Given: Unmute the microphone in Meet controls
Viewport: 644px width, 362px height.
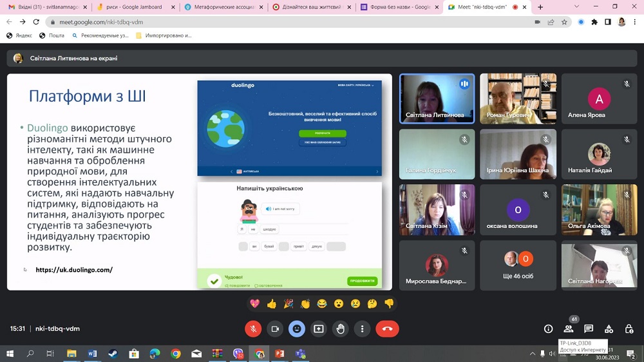Looking at the screenshot, I should (253, 329).
